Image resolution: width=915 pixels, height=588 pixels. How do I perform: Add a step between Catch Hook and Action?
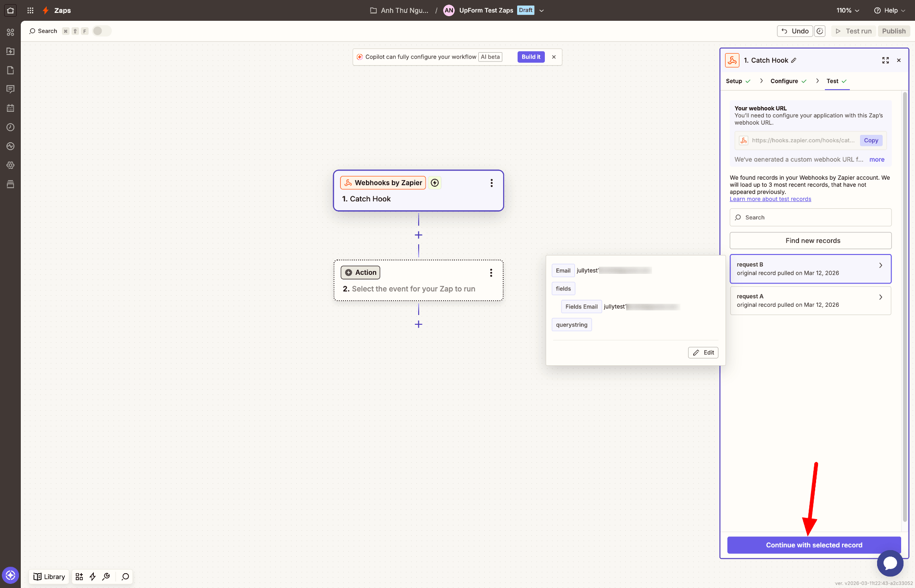[419, 235]
